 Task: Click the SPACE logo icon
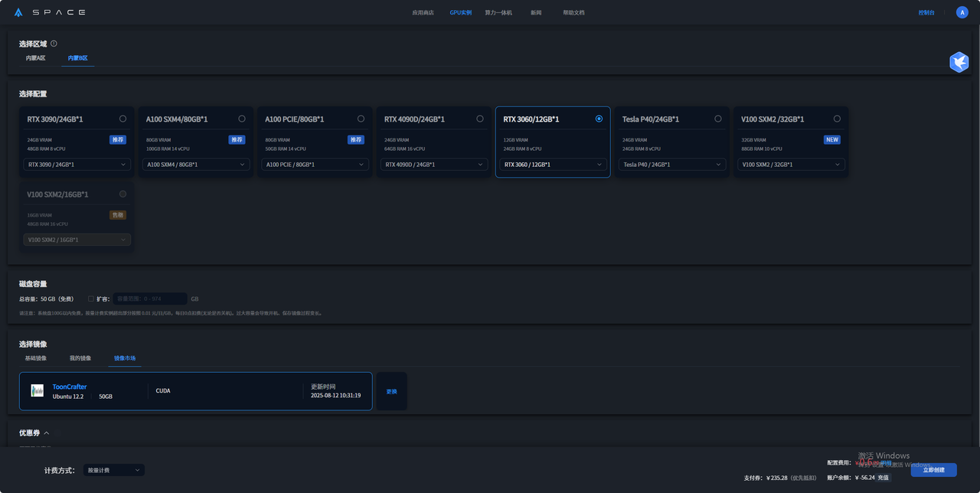tap(18, 12)
